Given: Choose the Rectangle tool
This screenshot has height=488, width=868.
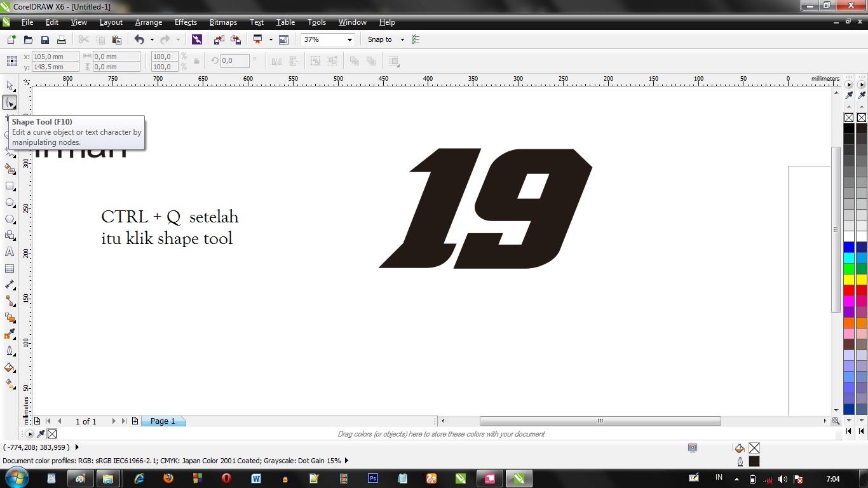Looking at the screenshot, I should point(10,186).
